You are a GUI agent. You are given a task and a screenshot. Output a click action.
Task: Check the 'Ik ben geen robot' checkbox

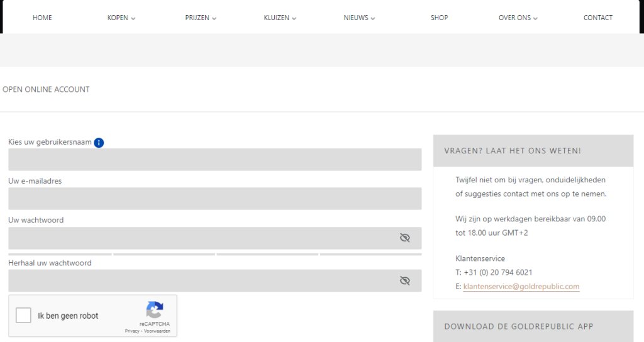click(x=24, y=316)
